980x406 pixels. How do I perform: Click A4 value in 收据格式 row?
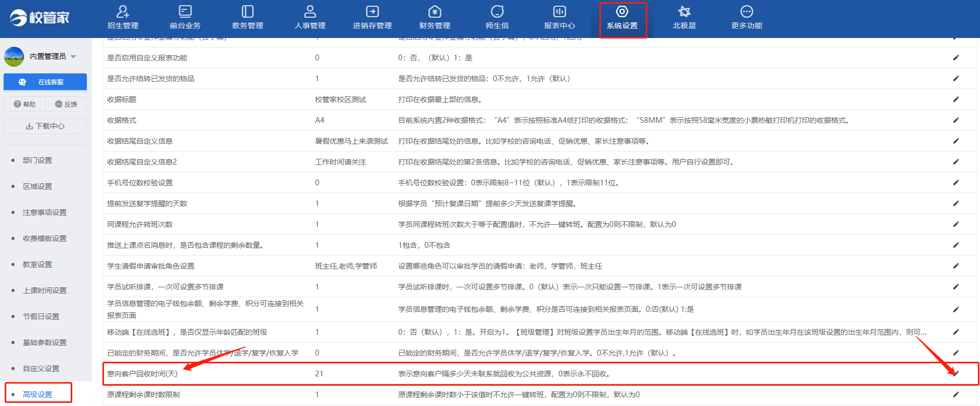point(319,120)
